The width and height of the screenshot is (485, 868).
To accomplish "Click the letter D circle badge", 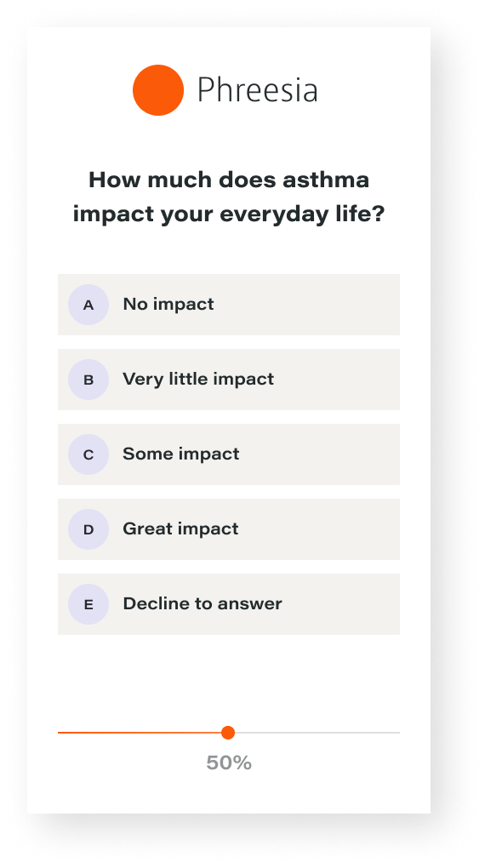I will (88, 529).
